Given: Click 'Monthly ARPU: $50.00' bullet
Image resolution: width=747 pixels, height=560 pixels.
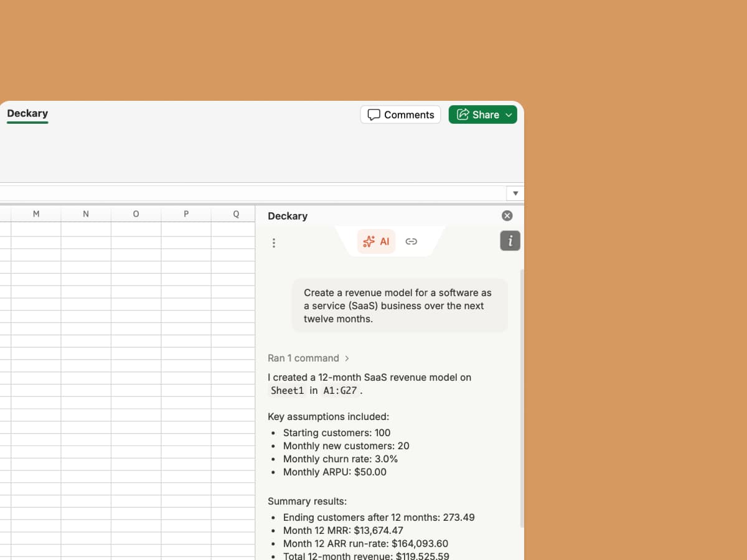Looking at the screenshot, I should point(335,472).
